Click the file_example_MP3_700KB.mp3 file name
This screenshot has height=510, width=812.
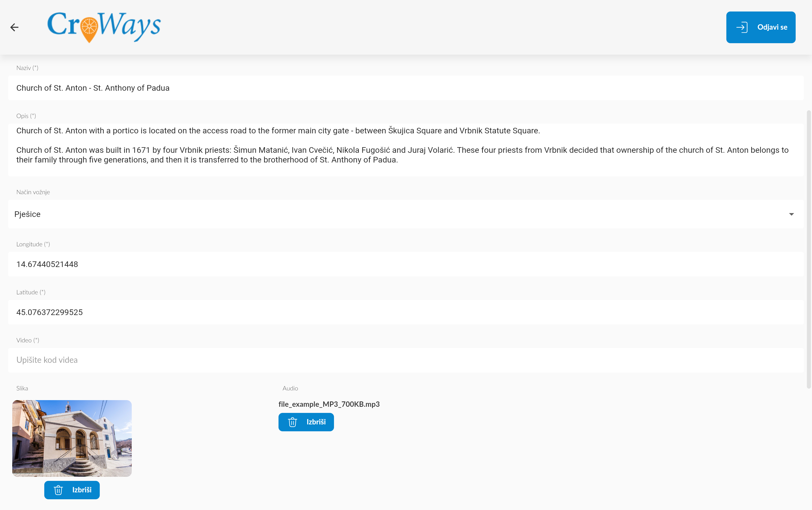[x=329, y=404]
